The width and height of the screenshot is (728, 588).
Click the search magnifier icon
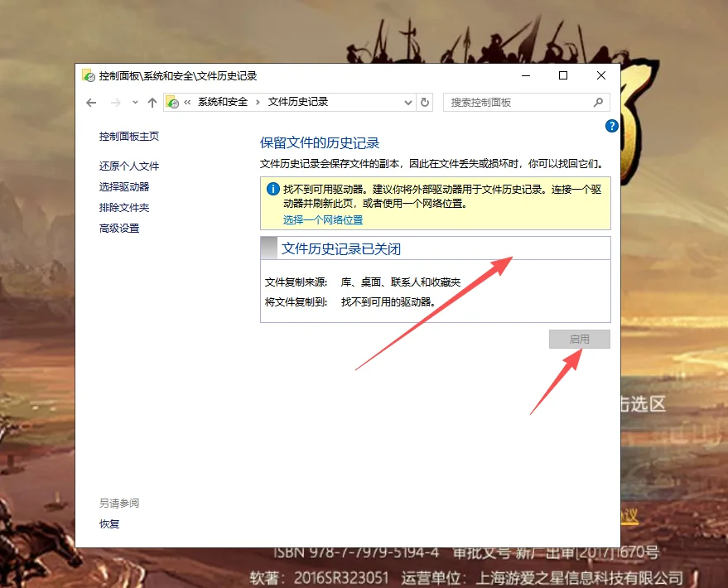599,102
